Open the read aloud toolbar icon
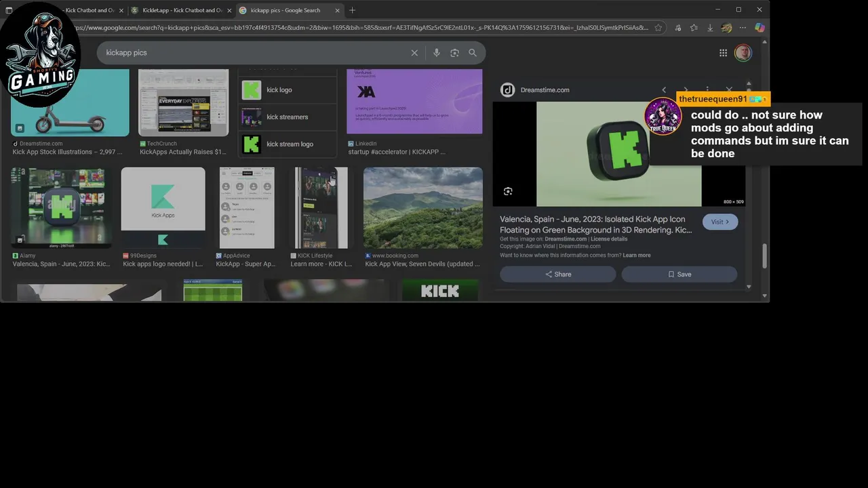The width and height of the screenshot is (868, 488). tap(677, 28)
